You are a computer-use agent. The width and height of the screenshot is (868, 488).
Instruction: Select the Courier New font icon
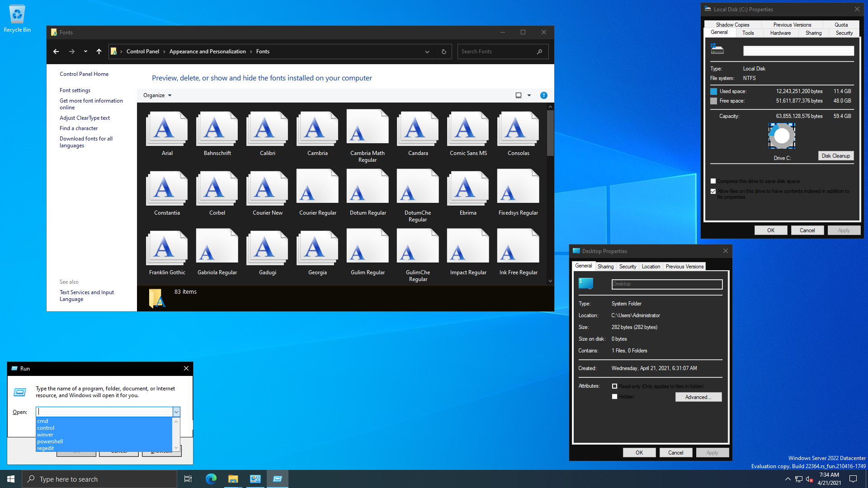tap(267, 188)
